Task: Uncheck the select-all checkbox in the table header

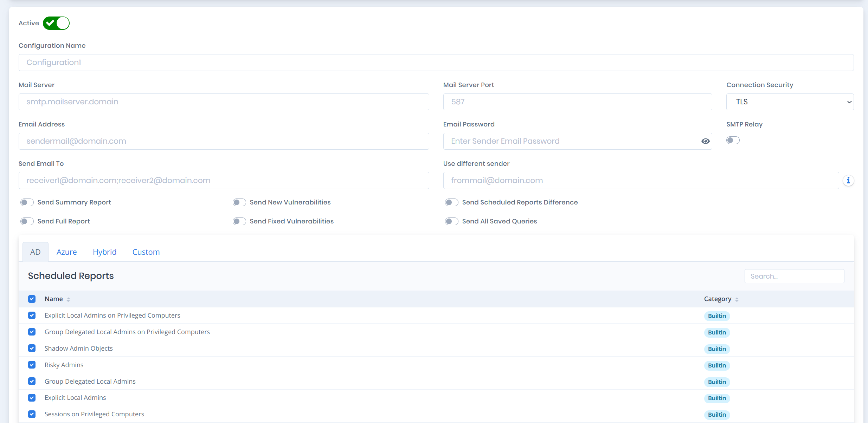Action: 32,299
